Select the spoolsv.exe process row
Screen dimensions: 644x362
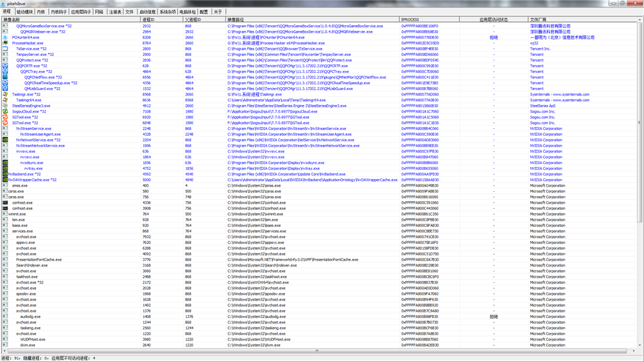point(319,294)
